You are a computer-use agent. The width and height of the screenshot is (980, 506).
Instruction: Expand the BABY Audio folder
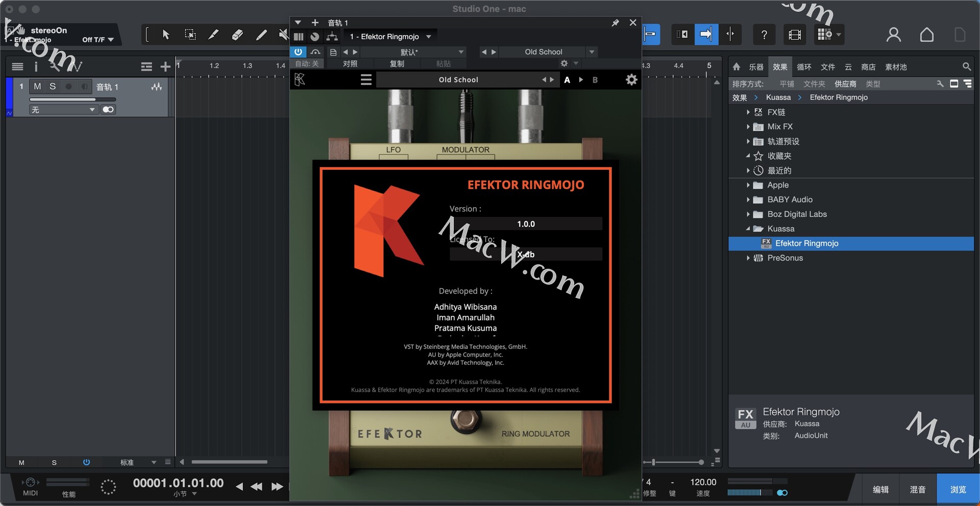pos(748,199)
